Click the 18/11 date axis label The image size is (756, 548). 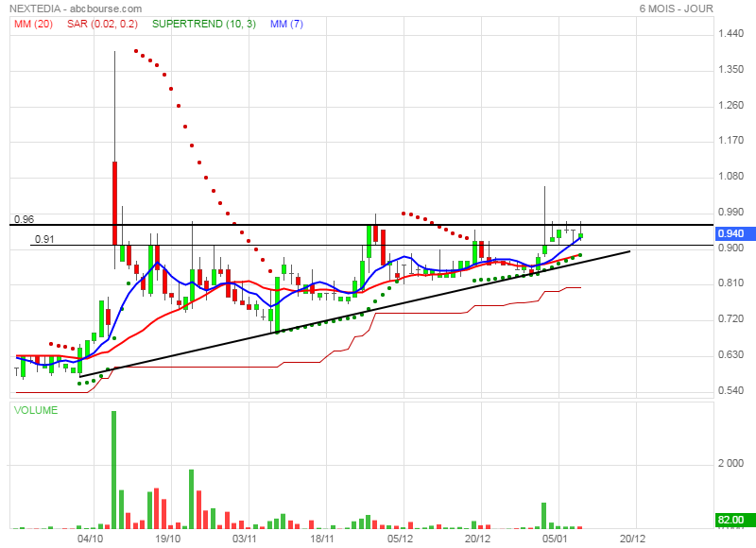[321, 539]
